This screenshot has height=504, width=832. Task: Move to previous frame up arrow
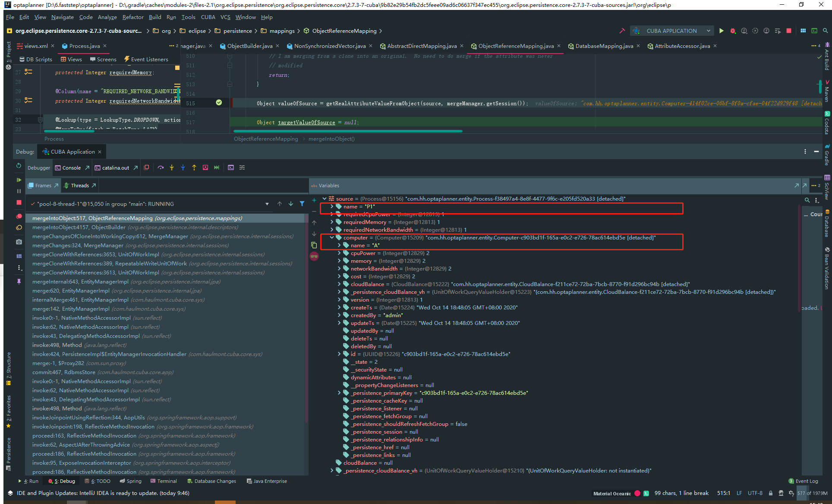[280, 204]
